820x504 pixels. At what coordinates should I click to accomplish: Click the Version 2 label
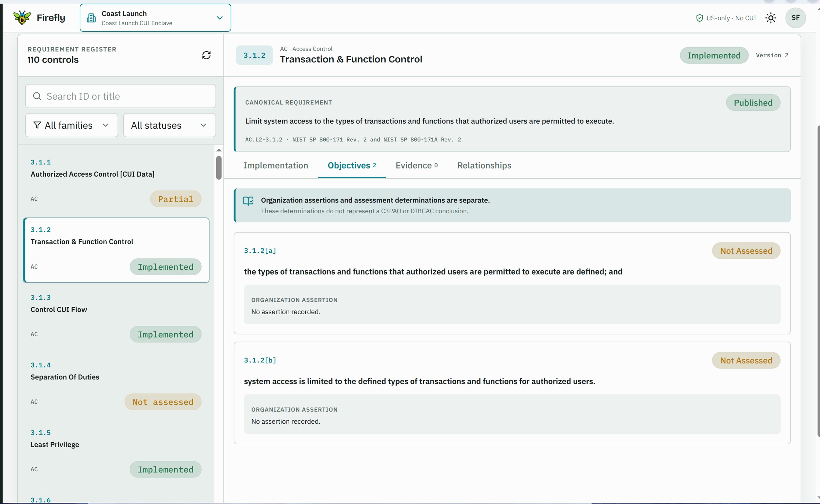pyautogui.click(x=772, y=55)
